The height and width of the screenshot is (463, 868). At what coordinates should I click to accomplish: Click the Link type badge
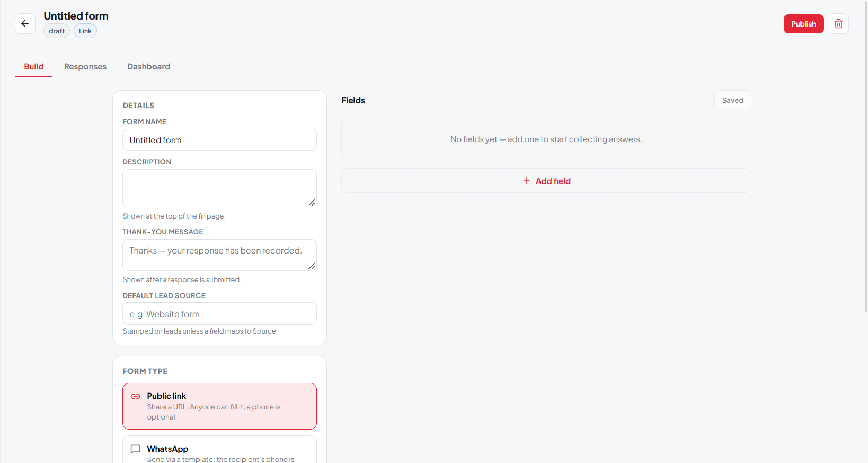[85, 31]
